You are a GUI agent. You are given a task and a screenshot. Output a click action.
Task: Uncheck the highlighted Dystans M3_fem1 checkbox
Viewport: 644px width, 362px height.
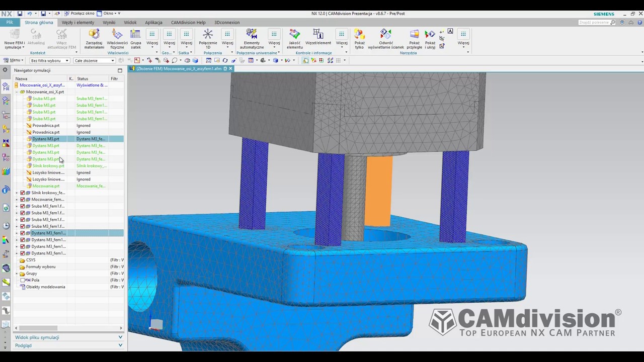[x=22, y=233]
